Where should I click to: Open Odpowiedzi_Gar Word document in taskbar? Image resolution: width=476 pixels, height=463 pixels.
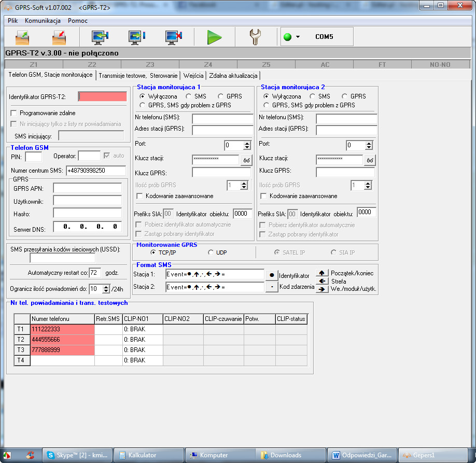362,455
